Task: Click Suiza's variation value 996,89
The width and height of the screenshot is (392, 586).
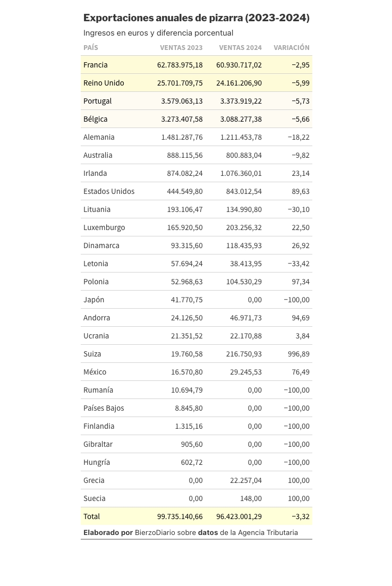Action: pyautogui.click(x=299, y=354)
